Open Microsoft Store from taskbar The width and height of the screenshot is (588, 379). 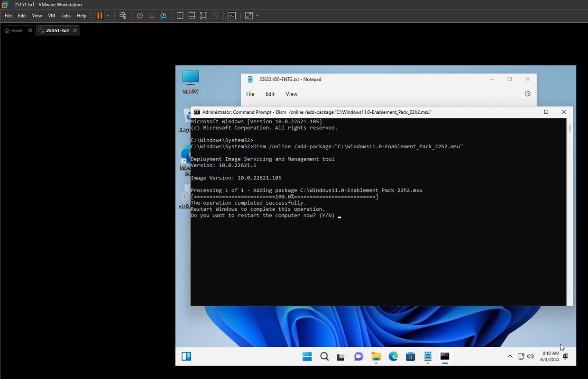(x=410, y=356)
